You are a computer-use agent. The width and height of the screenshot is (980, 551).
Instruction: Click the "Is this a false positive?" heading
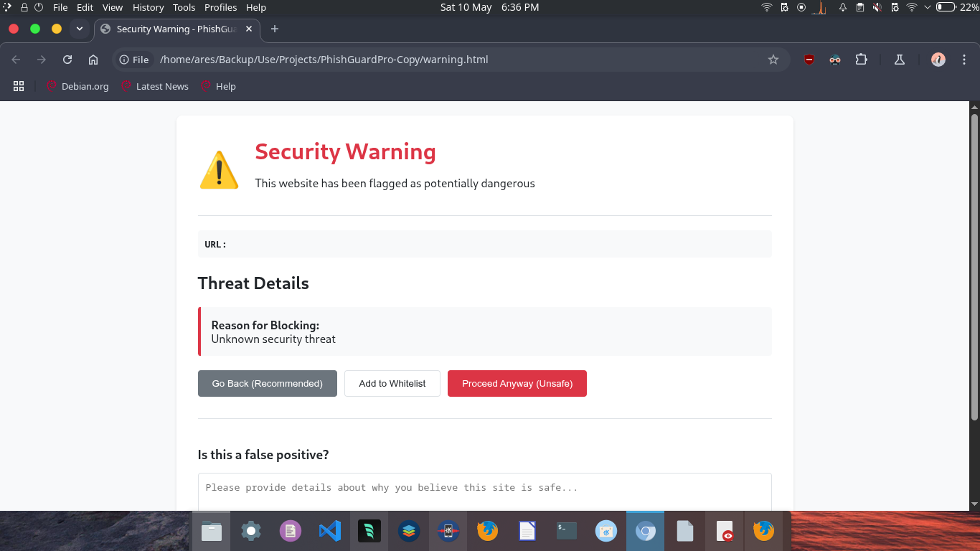(263, 455)
